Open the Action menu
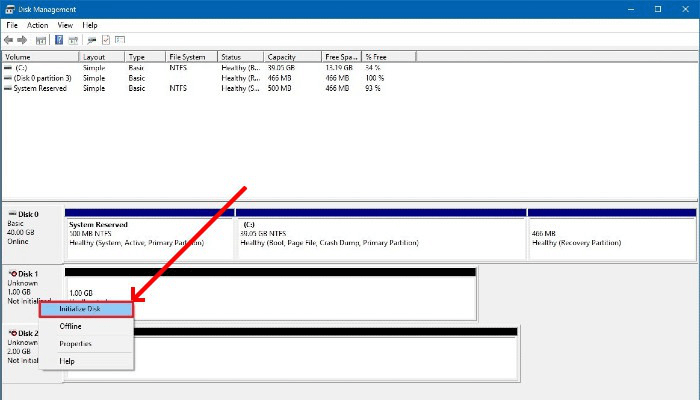 (38, 25)
